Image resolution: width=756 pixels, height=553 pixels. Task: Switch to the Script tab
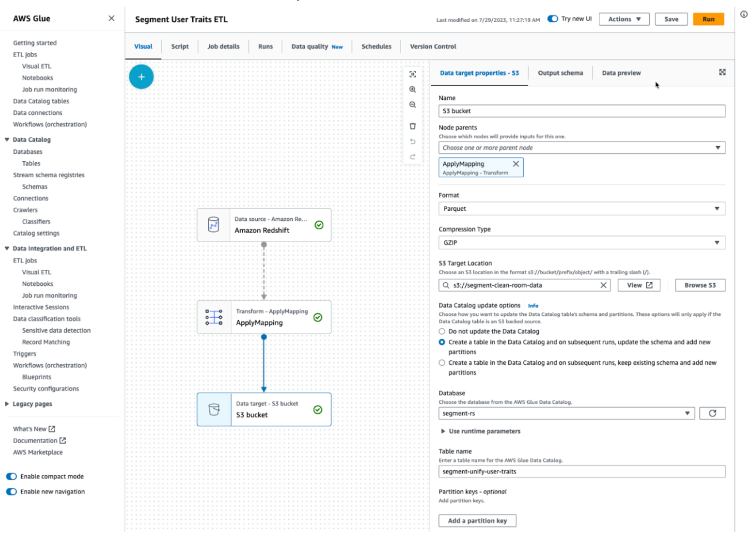click(x=180, y=47)
